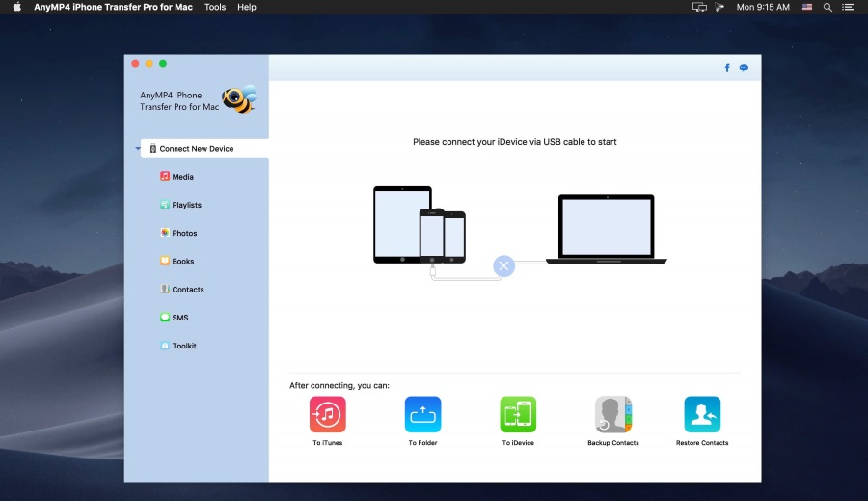
Task: Open the Contacts sidebar section
Action: coord(181,290)
